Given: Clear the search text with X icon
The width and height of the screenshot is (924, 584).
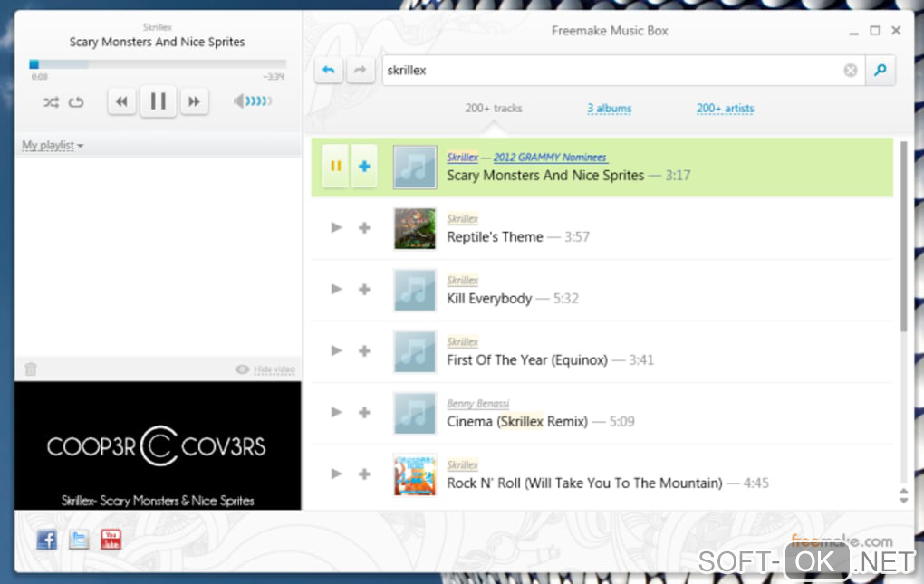Looking at the screenshot, I should (x=851, y=70).
